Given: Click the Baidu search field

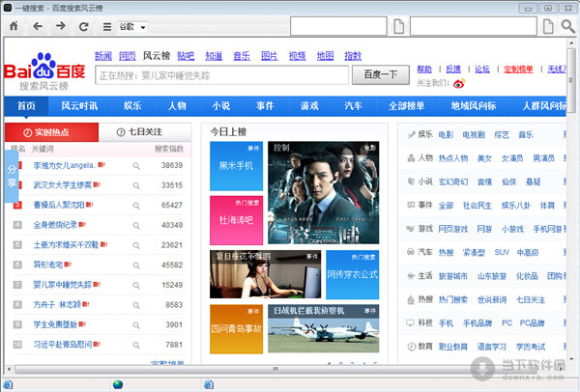Looking at the screenshot, I should tap(221, 75).
